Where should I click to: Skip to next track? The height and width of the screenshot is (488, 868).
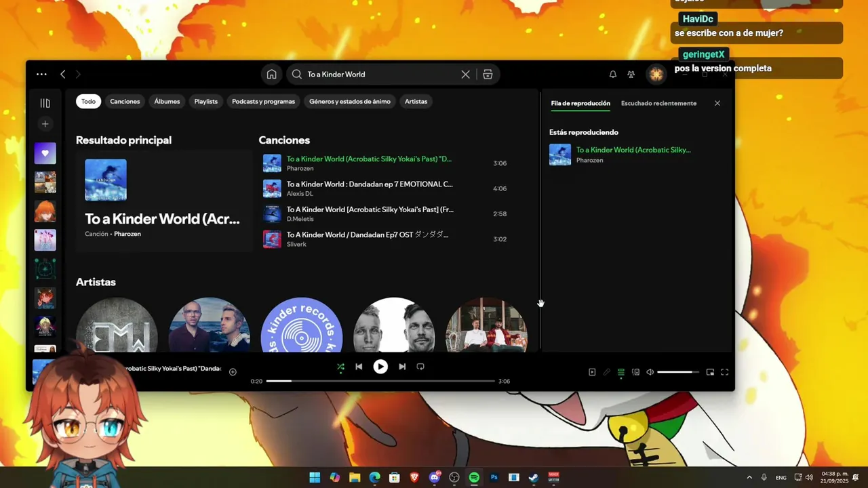coord(402,367)
